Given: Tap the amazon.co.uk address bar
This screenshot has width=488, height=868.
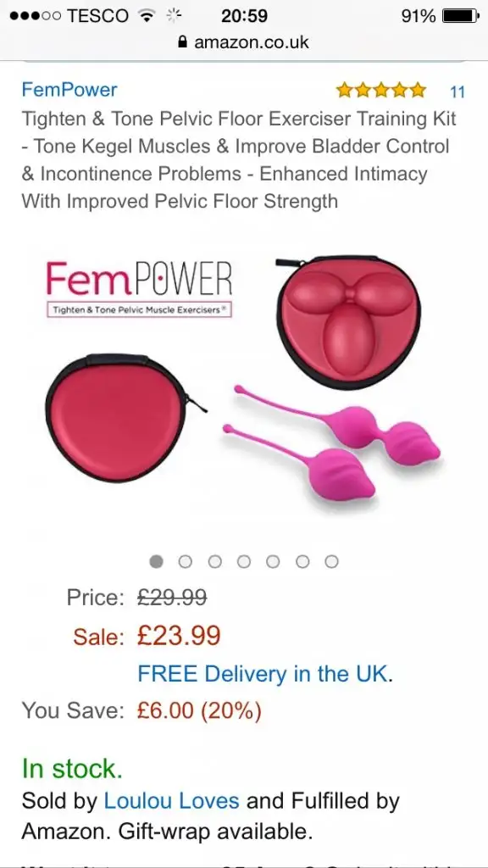Looking at the screenshot, I should [244, 42].
